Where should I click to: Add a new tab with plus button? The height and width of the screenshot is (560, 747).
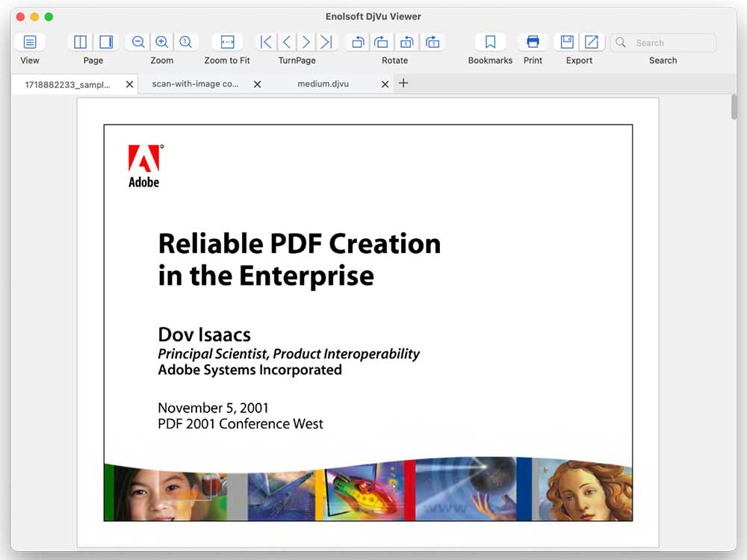click(403, 84)
